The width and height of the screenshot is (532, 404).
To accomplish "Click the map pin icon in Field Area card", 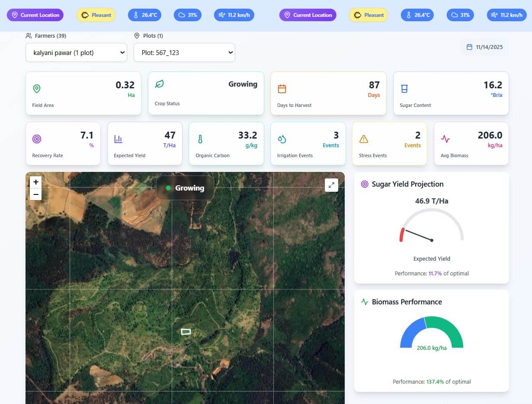I will pos(37,89).
